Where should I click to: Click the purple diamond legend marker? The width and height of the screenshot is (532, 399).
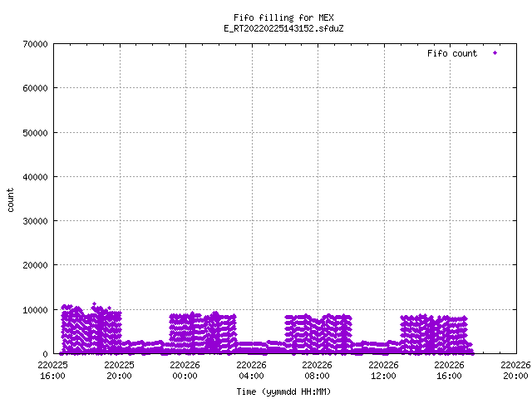pyautogui.click(x=495, y=53)
